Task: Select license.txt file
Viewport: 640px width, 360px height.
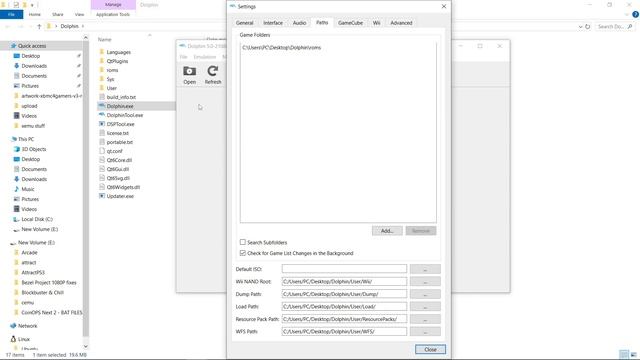Action: tap(118, 133)
